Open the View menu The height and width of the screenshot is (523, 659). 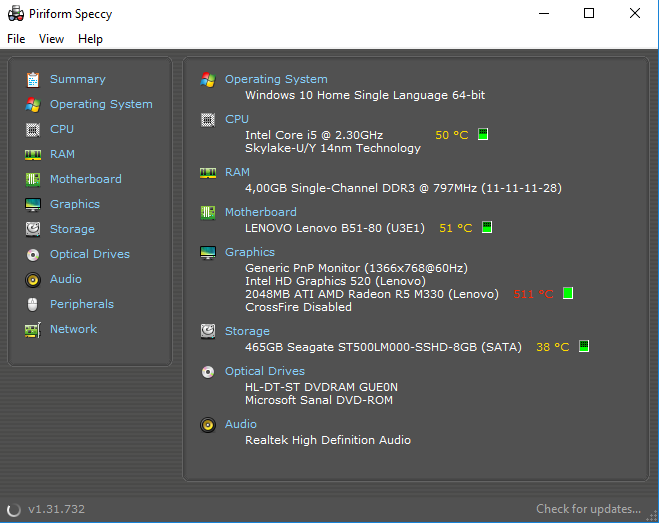click(x=51, y=39)
